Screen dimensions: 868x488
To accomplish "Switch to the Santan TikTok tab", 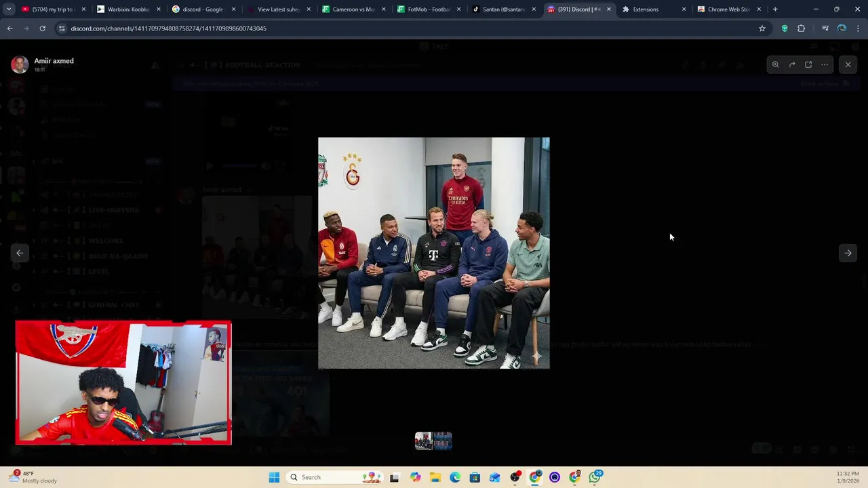I will (x=502, y=9).
